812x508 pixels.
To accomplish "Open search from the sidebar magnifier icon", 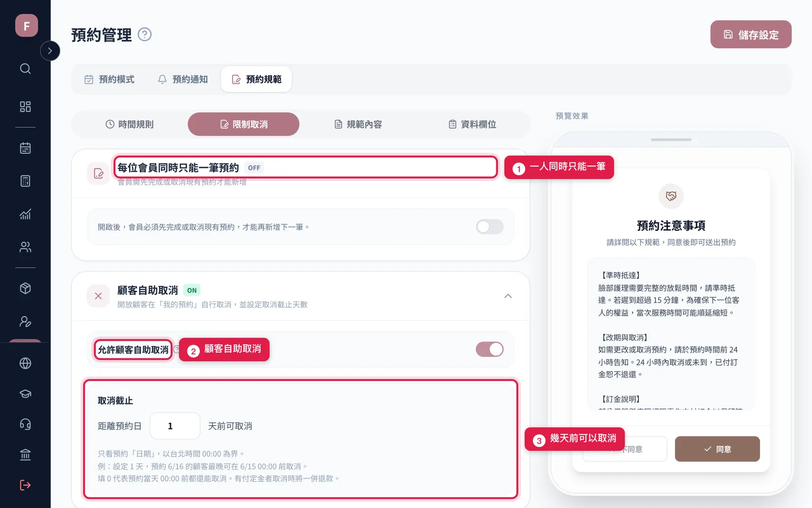I will [25, 69].
